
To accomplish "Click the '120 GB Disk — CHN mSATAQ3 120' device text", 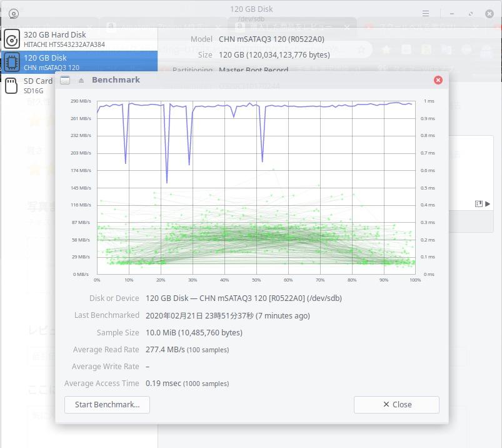I will 244,298.
